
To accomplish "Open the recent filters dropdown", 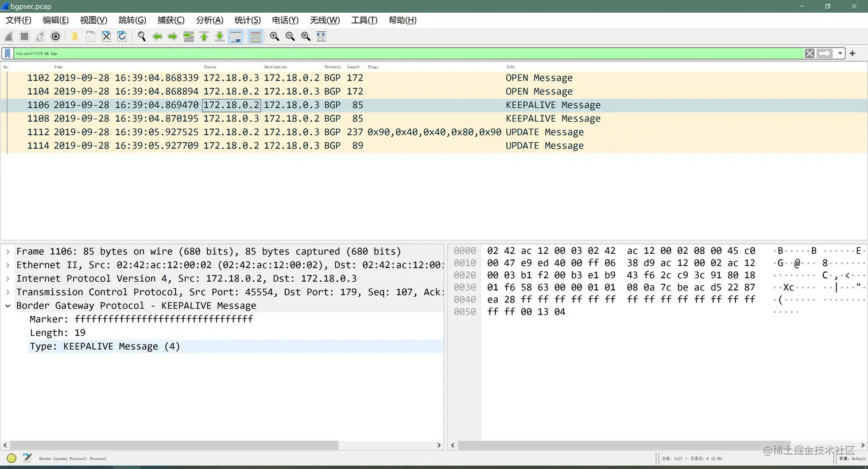I will 840,53.
